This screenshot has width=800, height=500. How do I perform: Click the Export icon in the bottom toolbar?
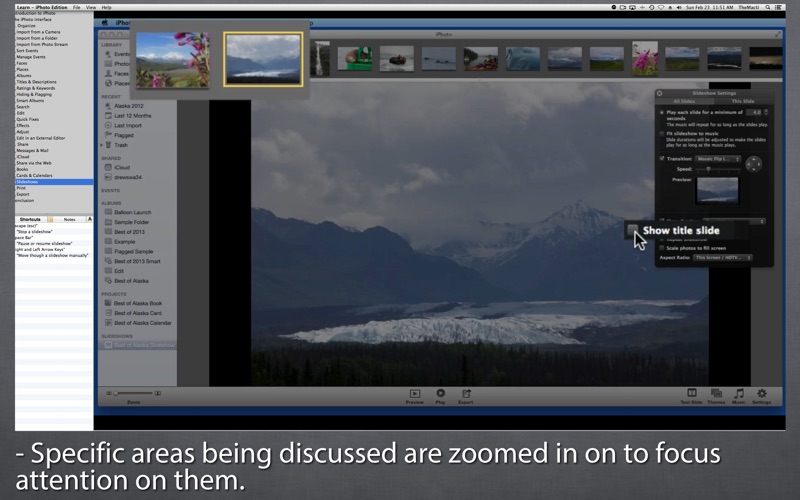pos(466,393)
